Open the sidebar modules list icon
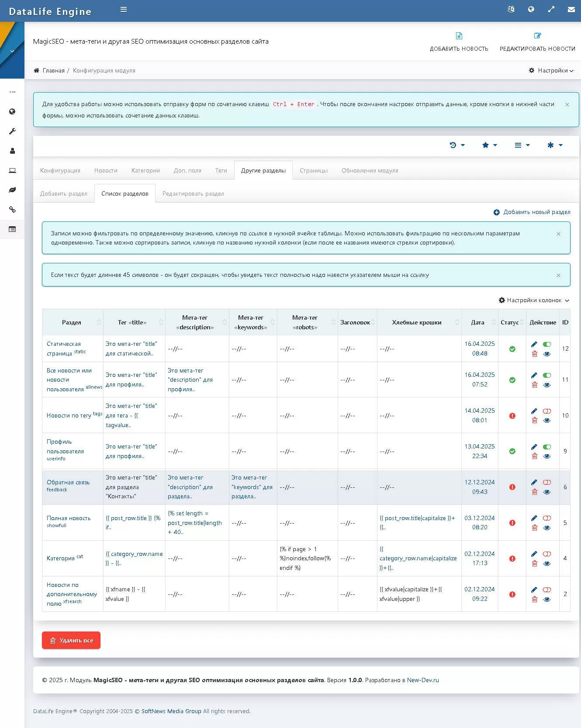The width and height of the screenshot is (581, 728). [x=12, y=229]
